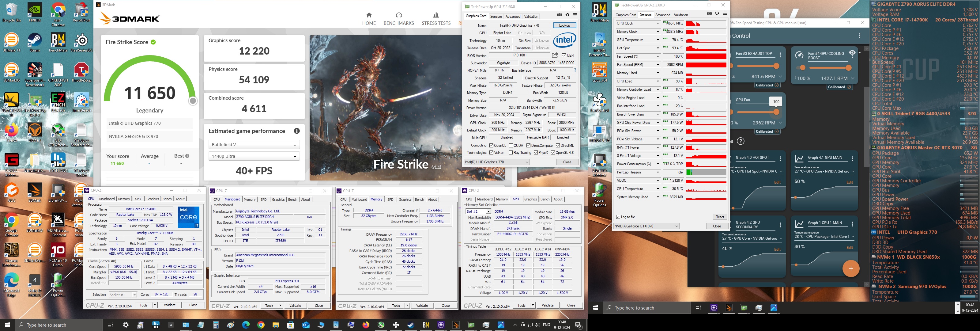Viewport: 980px width, 331px height.
Task: Open the hamburger menu in GPU-Z Graphics Card window
Action: 575,15
